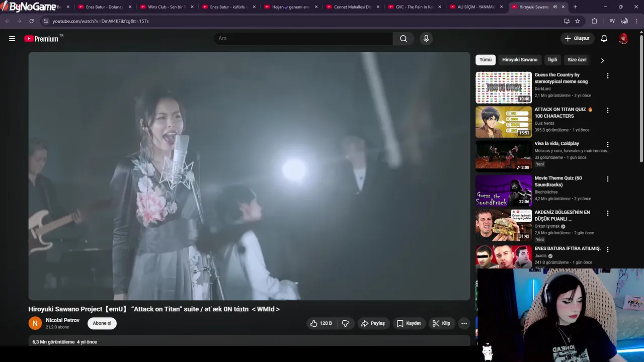Open the browser three-dot menu

[637, 21]
